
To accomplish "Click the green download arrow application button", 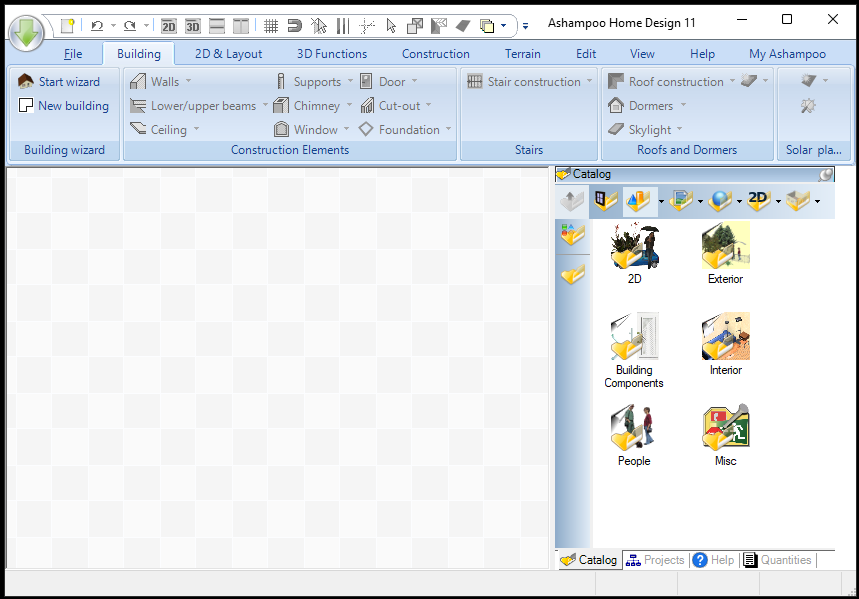I will pos(26,32).
